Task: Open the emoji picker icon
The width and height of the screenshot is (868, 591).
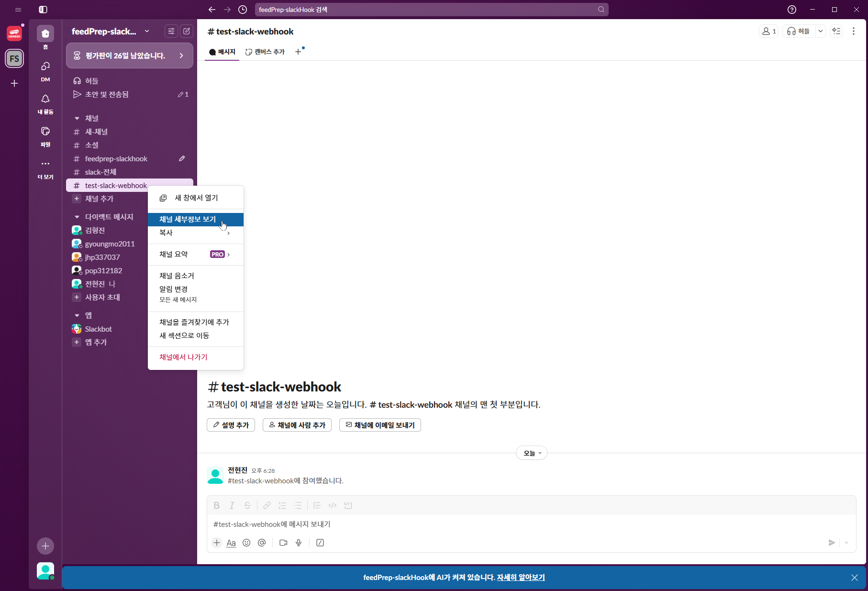Action: click(x=246, y=543)
